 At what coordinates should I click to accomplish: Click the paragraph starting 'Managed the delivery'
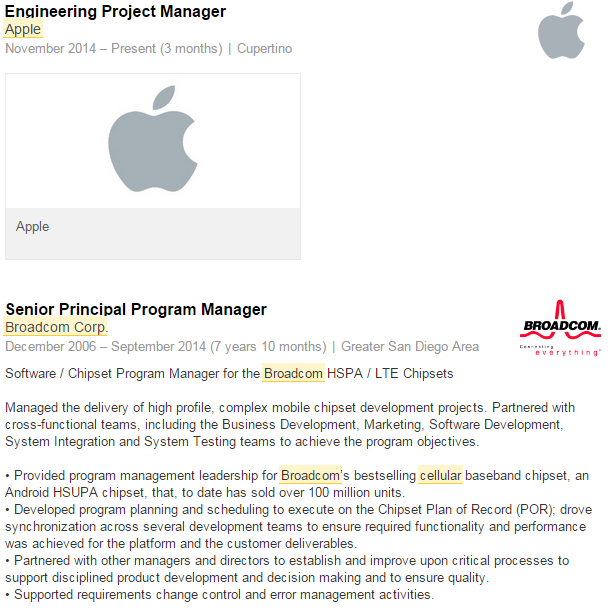[290, 424]
